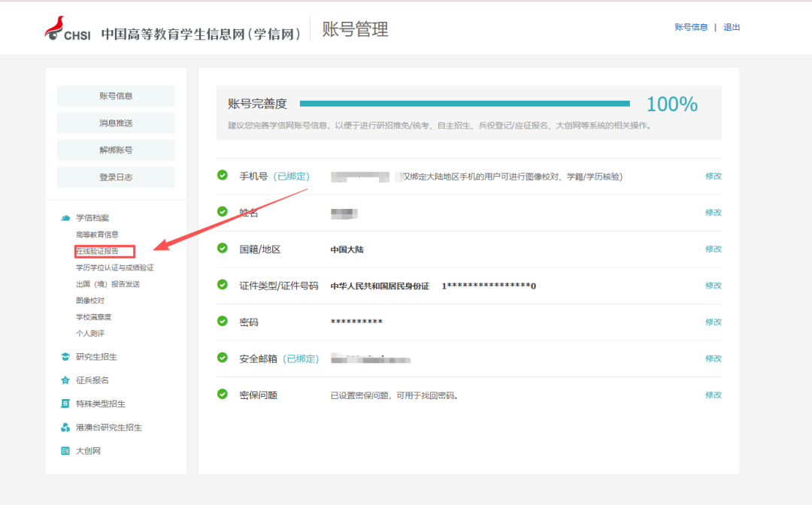The width and height of the screenshot is (812, 505).
Task: Click the masked ID number 1****************0
Action: (489, 286)
